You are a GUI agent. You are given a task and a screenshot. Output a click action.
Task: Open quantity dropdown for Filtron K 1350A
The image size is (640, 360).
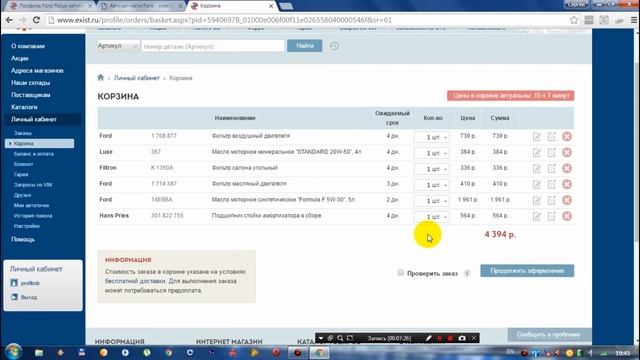(x=432, y=169)
